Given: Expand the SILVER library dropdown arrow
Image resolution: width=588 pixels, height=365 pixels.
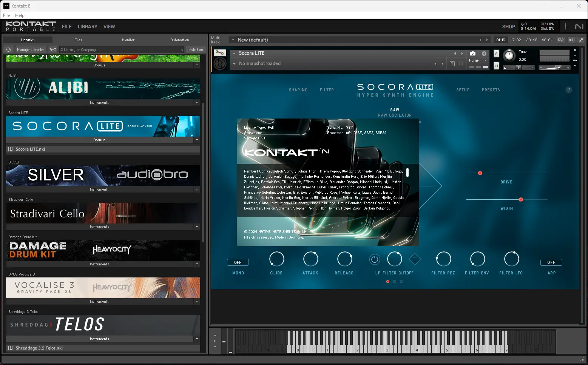Looking at the screenshot, I should pos(197,189).
